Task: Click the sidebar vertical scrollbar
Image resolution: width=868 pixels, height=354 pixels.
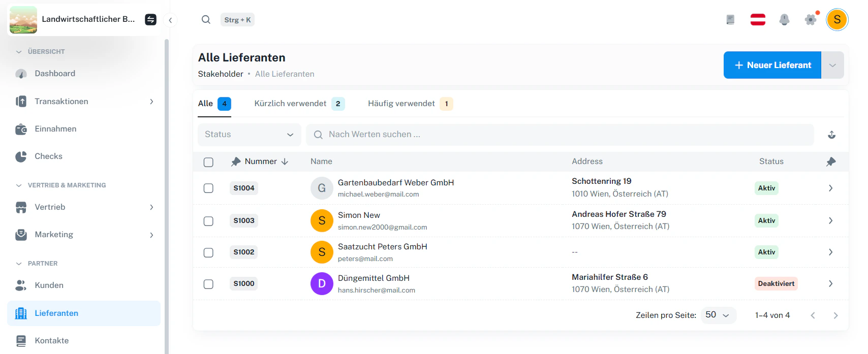Action: 166,196
